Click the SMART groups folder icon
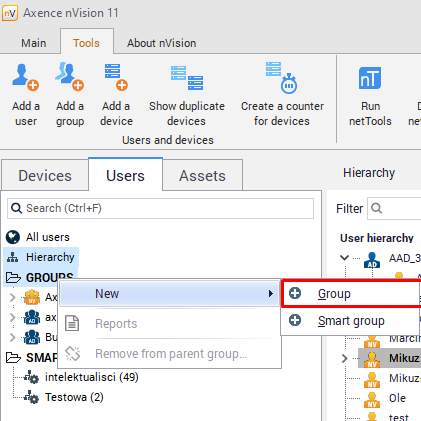 (x=13, y=358)
